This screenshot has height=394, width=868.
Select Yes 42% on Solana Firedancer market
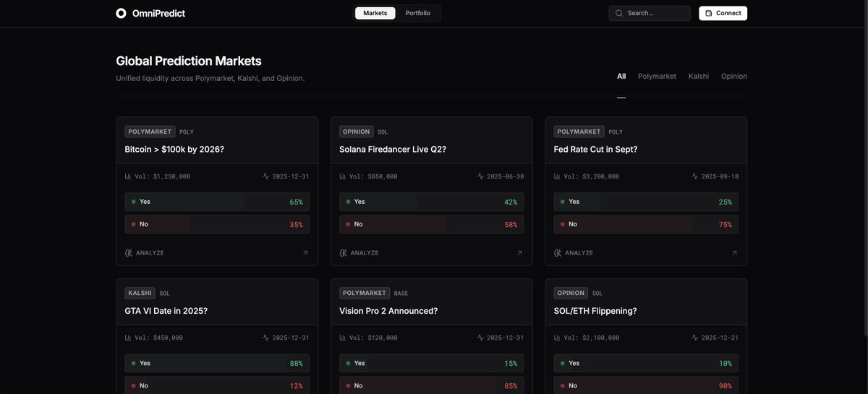(432, 202)
